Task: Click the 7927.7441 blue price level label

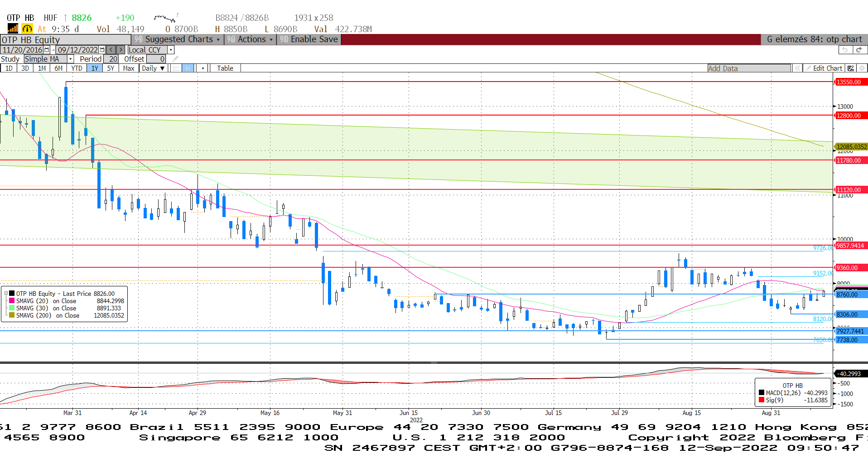Action: click(850, 331)
